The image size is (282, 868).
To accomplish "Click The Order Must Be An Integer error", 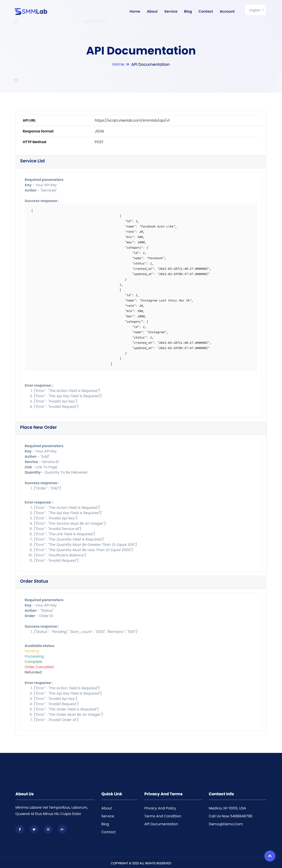I will (68, 714).
